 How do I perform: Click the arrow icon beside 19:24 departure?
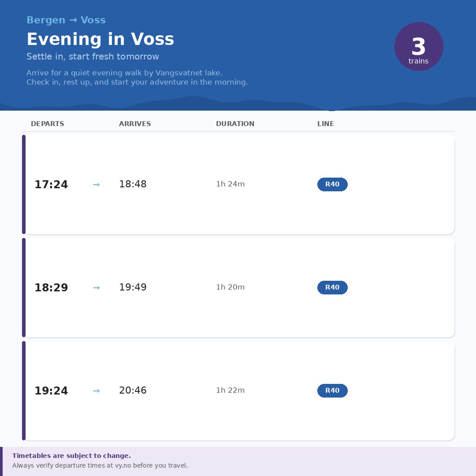(96, 391)
